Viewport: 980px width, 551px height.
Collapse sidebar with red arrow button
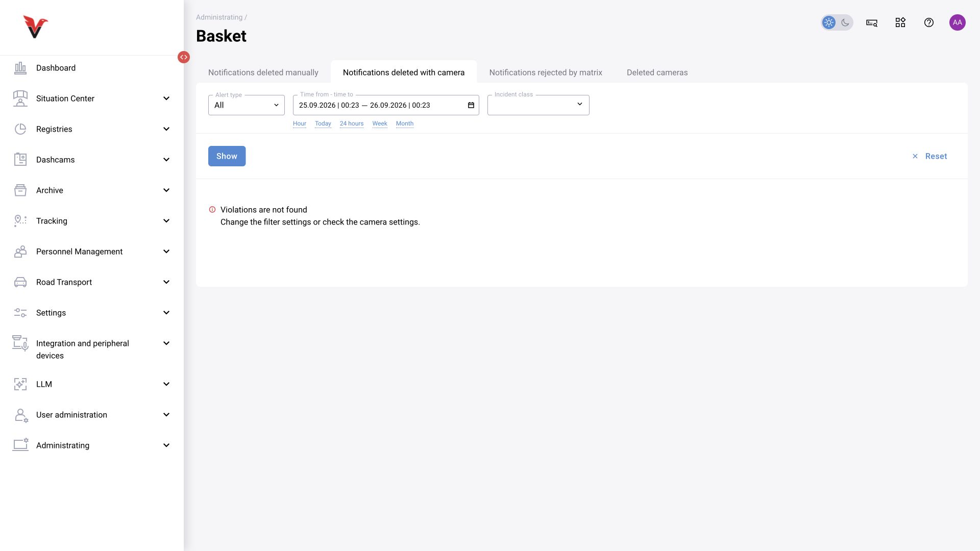click(x=184, y=57)
